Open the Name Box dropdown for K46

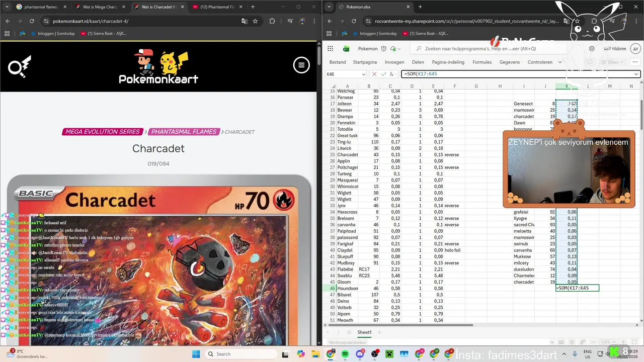pos(363,74)
